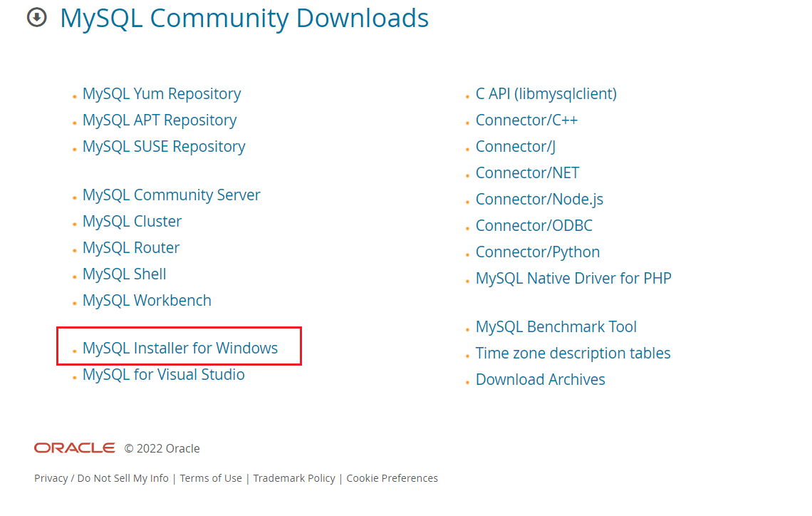Image resolution: width=812 pixels, height=516 pixels.
Task: Open the C API (libmysqlclient) link
Action: coord(546,94)
